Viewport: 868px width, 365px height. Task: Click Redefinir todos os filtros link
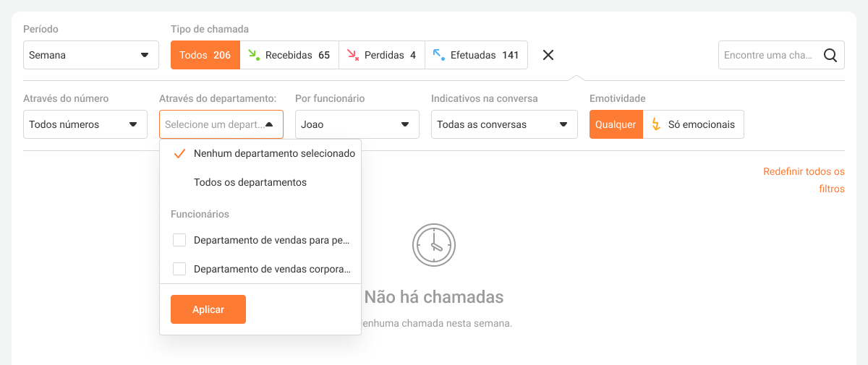coord(804,180)
